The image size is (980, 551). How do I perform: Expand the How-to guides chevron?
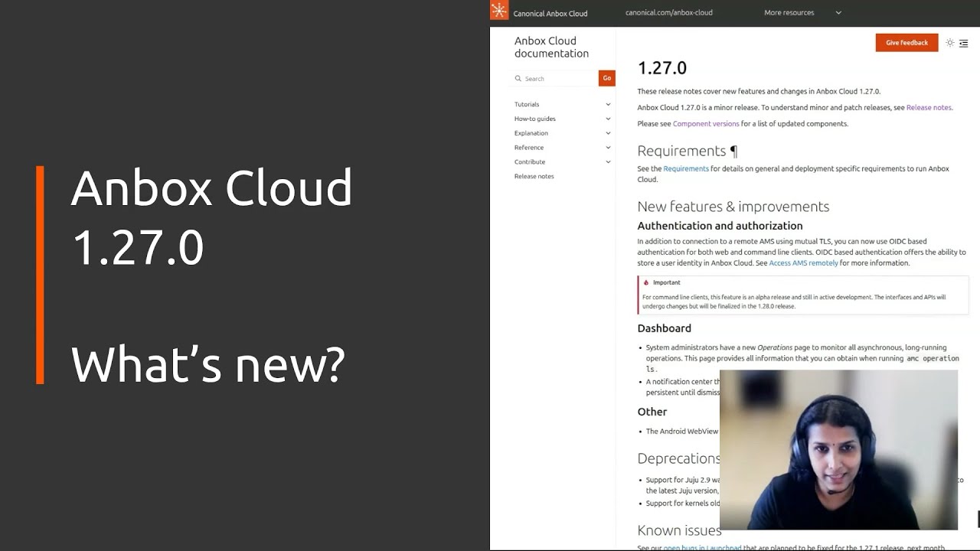click(x=608, y=119)
